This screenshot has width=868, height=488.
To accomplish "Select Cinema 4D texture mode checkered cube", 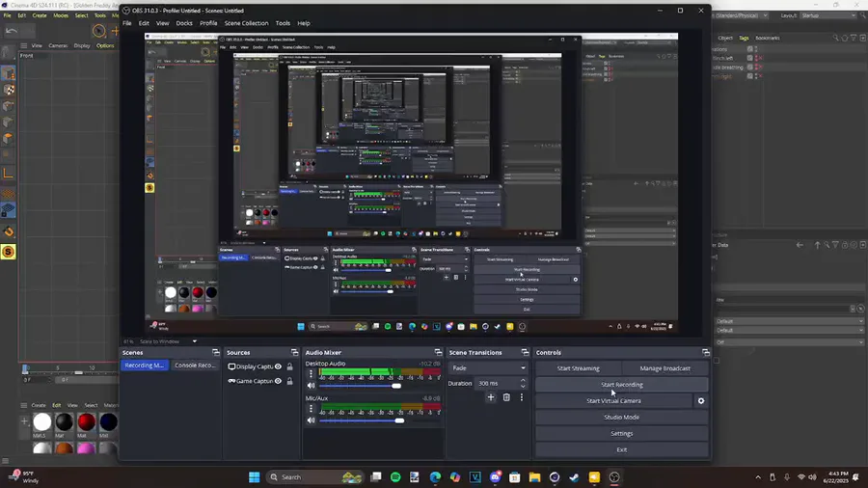I will pyautogui.click(x=9, y=90).
